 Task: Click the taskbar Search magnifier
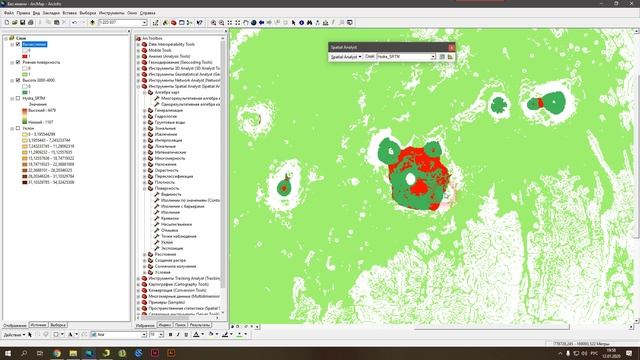tap(24, 353)
